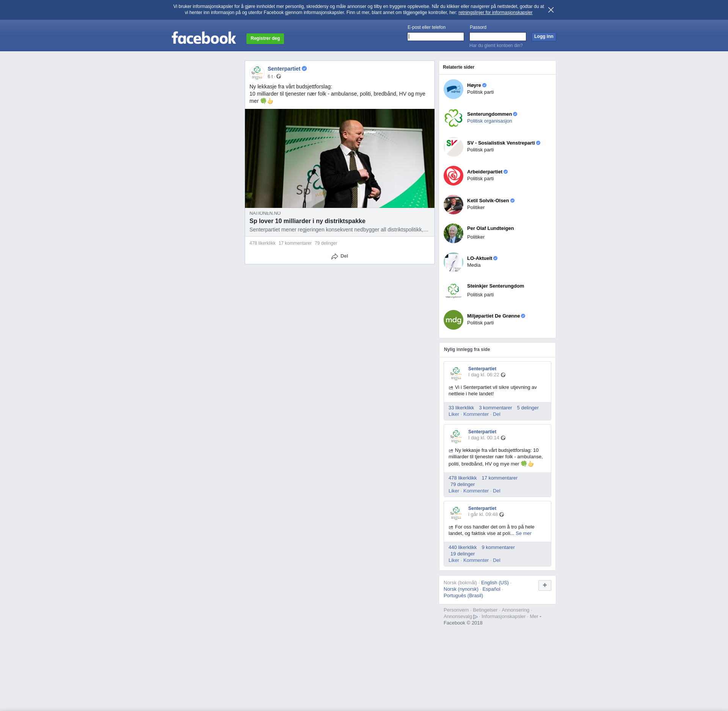Focus the Passord input field
Screen dimensions: 728x711
(x=498, y=37)
